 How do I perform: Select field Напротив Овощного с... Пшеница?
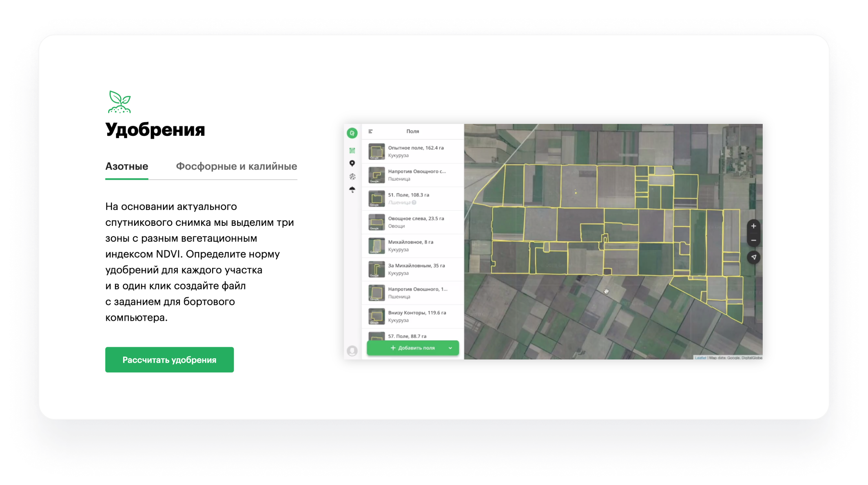coord(413,175)
